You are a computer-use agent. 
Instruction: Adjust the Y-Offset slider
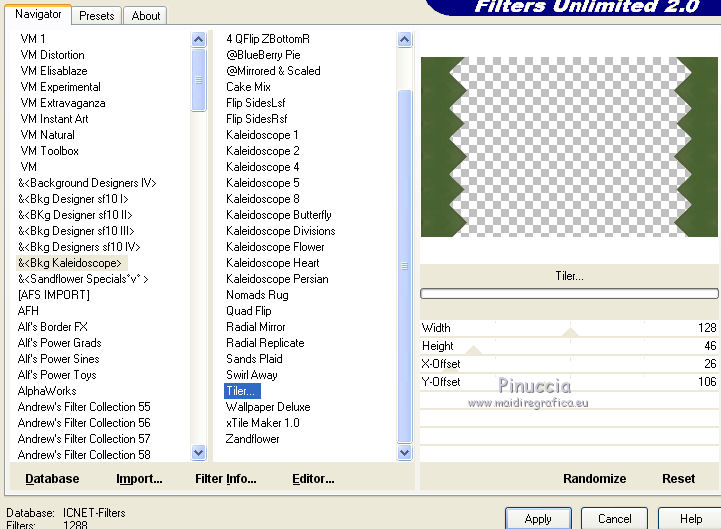coord(569,382)
